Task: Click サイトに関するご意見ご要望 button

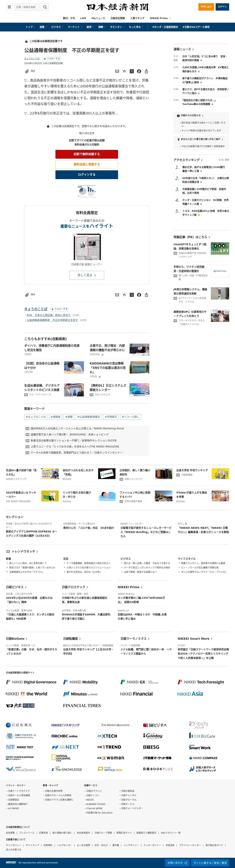Action: (x=210, y=863)
